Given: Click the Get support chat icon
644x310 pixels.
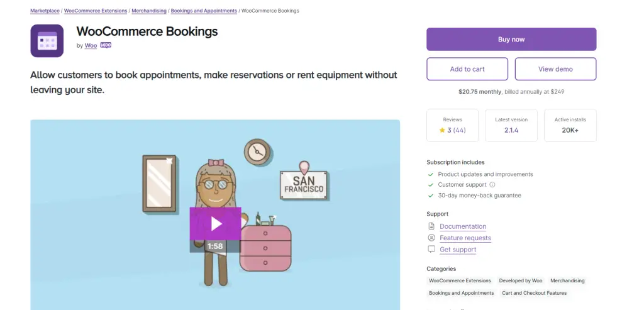Looking at the screenshot, I should coord(431,249).
